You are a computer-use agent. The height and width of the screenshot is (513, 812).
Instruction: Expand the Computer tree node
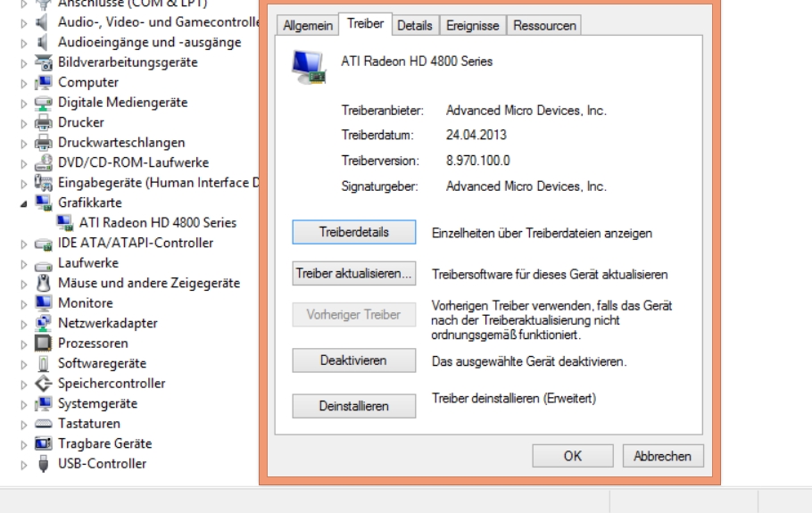(23, 83)
